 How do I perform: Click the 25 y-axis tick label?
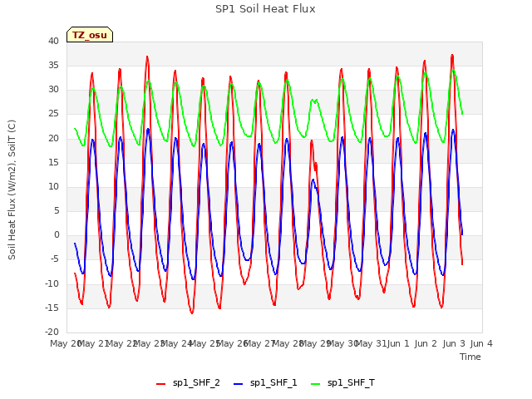click(53, 114)
